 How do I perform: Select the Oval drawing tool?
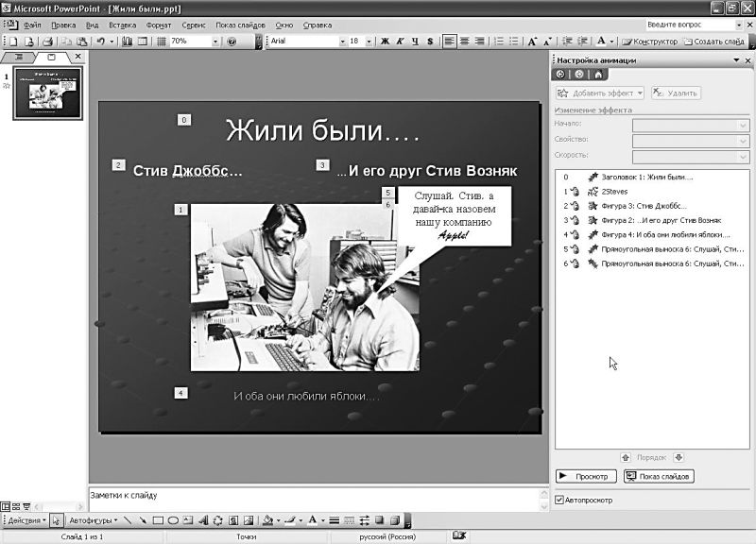[x=173, y=520]
